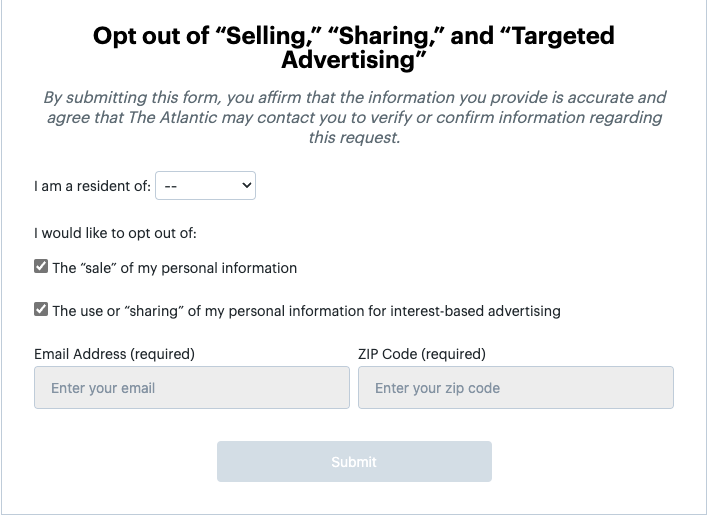This screenshot has width=709, height=515.
Task: Focus the Email Address input field
Action: tap(192, 388)
